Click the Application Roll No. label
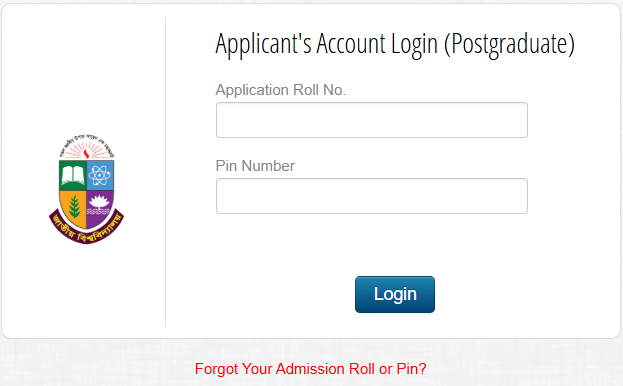Image resolution: width=623 pixels, height=386 pixels. [281, 90]
